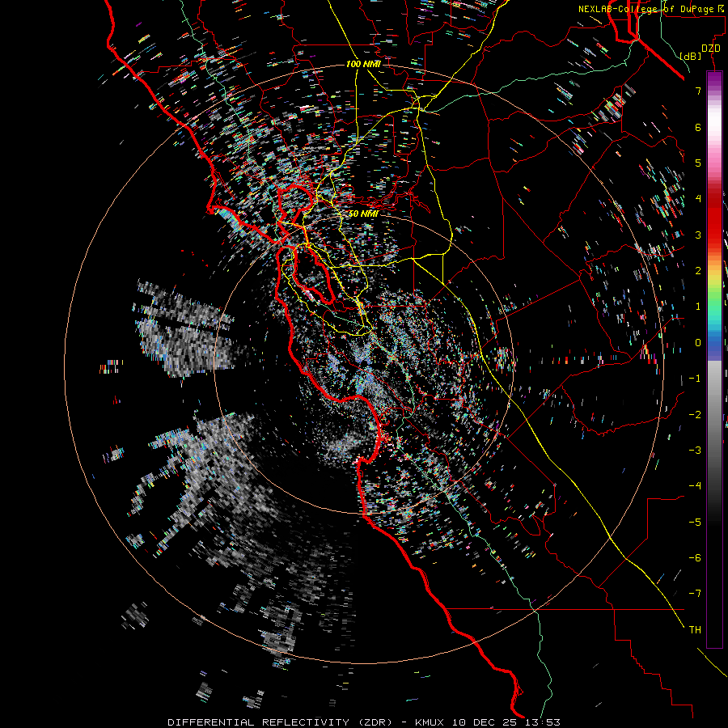Screen dimensions: 728x728
Task: Click the -6 label on the color scale
Action: coord(695,558)
